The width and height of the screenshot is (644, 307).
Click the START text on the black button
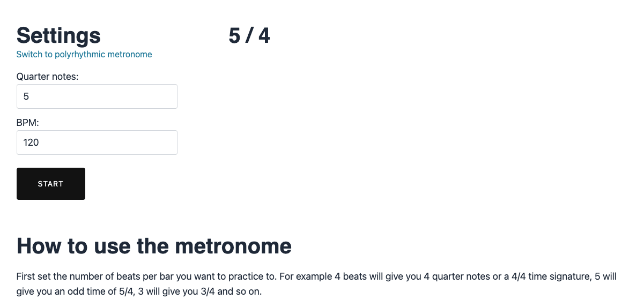coord(50,184)
